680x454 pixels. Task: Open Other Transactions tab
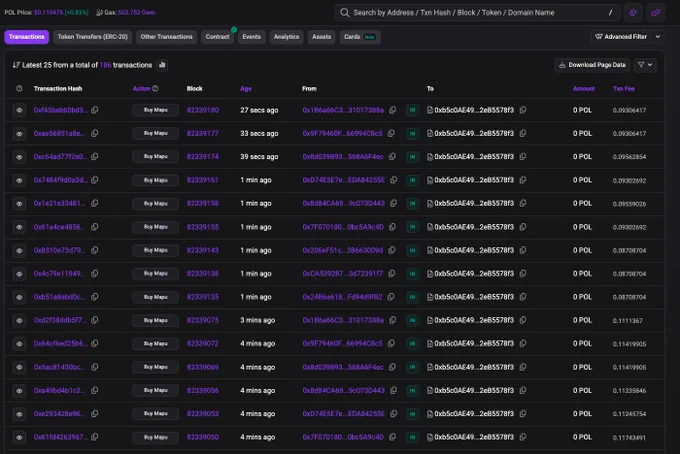pyautogui.click(x=167, y=37)
